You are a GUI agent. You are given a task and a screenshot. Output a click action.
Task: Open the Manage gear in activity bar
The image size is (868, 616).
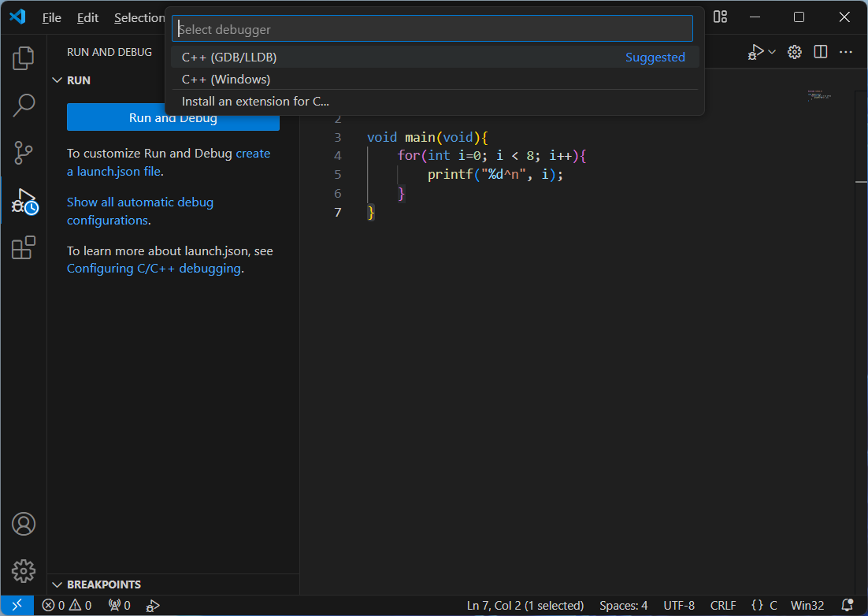tap(24, 570)
